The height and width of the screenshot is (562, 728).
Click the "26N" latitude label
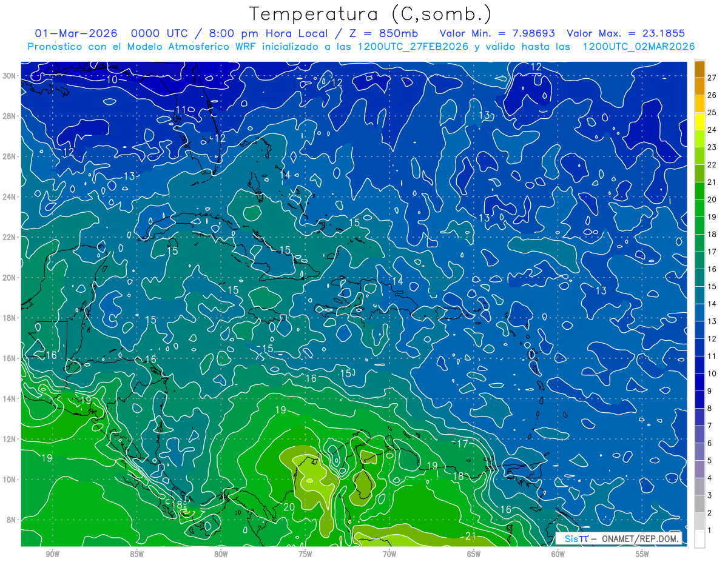pyautogui.click(x=10, y=156)
